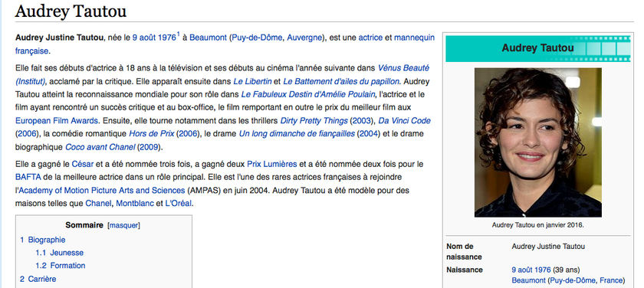
Task: Open the actrice link
Action: coord(370,38)
